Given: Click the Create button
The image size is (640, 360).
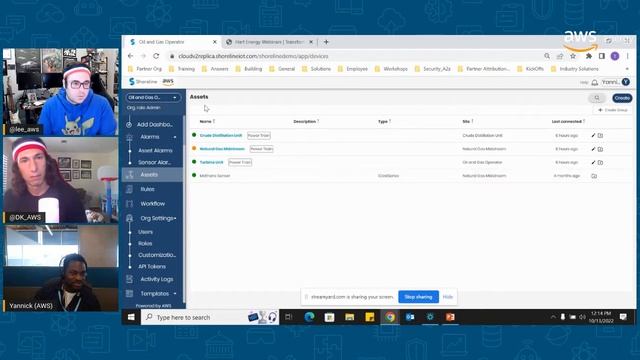Looking at the screenshot, I should [x=622, y=98].
